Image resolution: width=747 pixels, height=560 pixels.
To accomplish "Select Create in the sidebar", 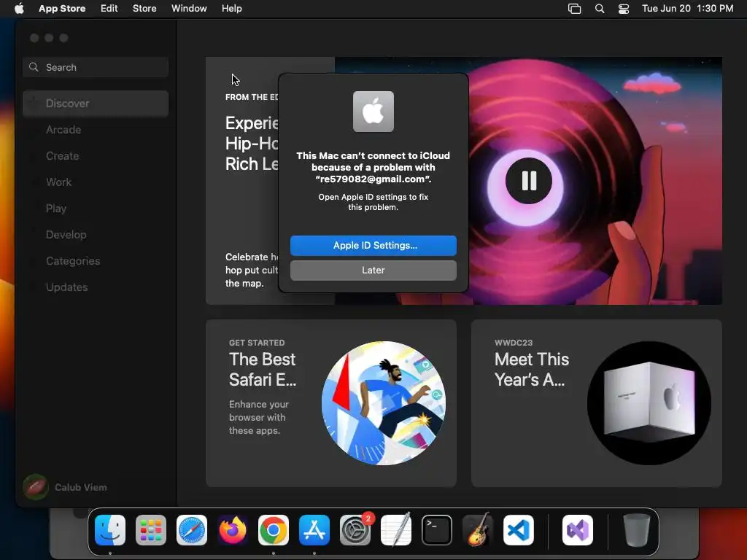I will (96, 156).
